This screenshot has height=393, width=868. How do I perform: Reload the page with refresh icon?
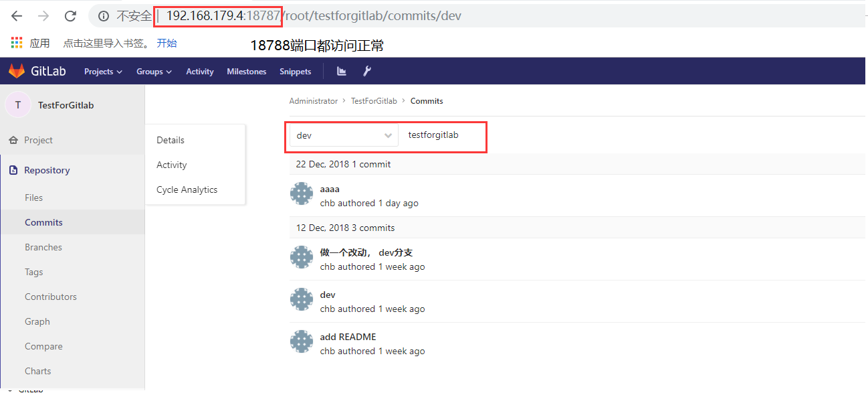coord(70,16)
